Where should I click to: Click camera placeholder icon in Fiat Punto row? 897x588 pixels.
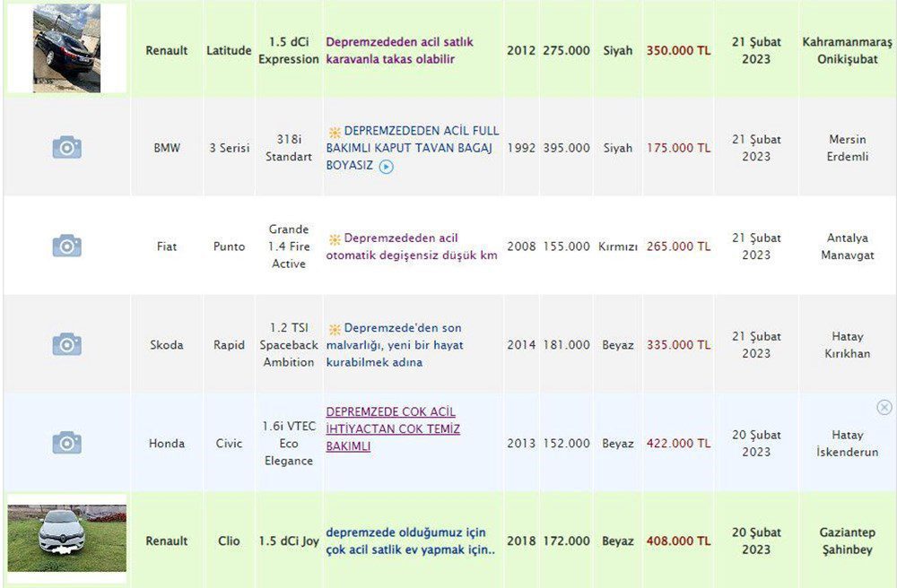pyautogui.click(x=66, y=246)
